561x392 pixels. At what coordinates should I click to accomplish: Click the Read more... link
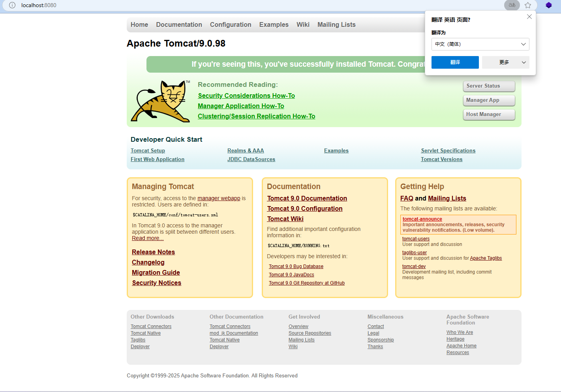(148, 238)
